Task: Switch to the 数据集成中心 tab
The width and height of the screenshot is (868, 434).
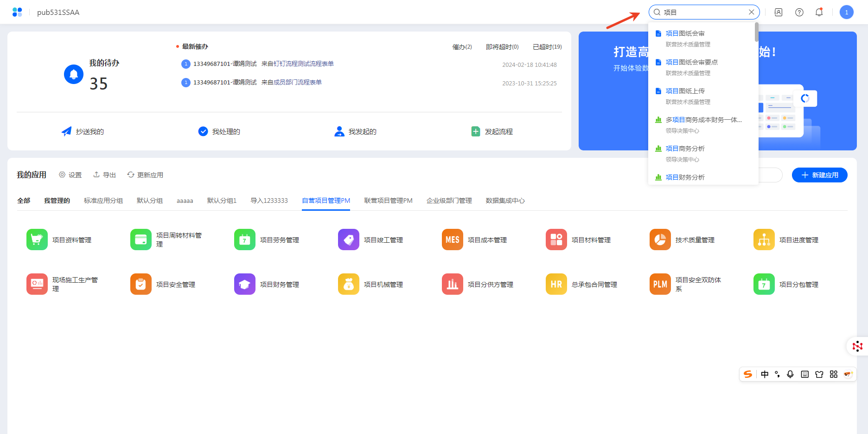Action: [505, 201]
